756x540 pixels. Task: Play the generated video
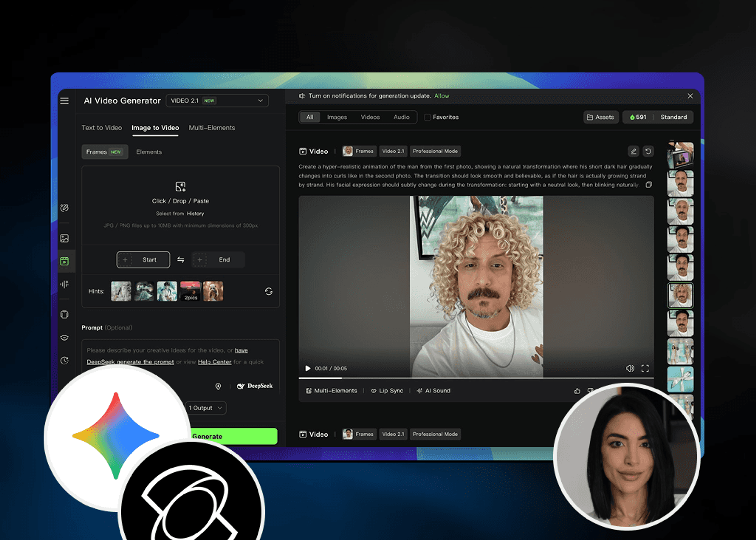[308, 368]
